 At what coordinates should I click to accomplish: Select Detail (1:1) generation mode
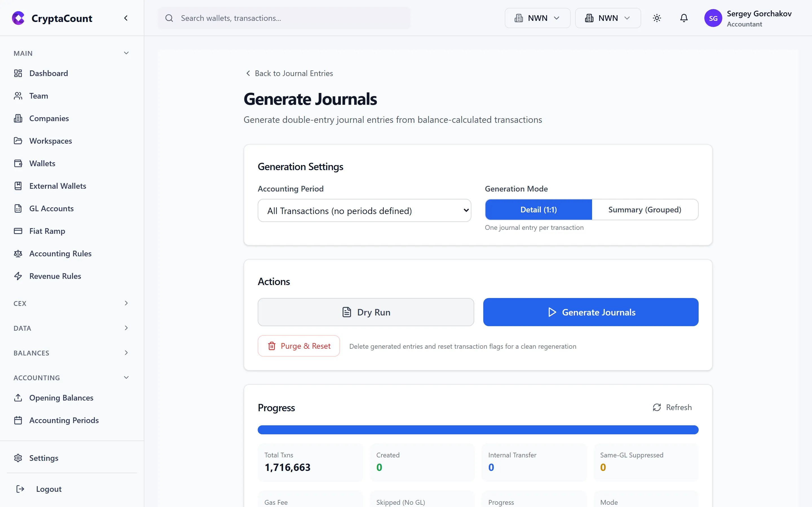click(x=538, y=210)
